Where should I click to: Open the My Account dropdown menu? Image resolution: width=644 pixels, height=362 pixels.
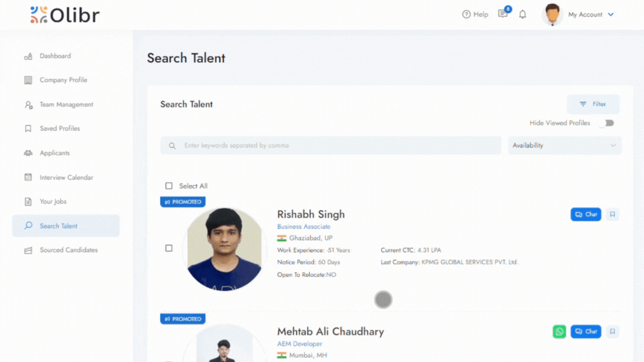click(x=591, y=15)
